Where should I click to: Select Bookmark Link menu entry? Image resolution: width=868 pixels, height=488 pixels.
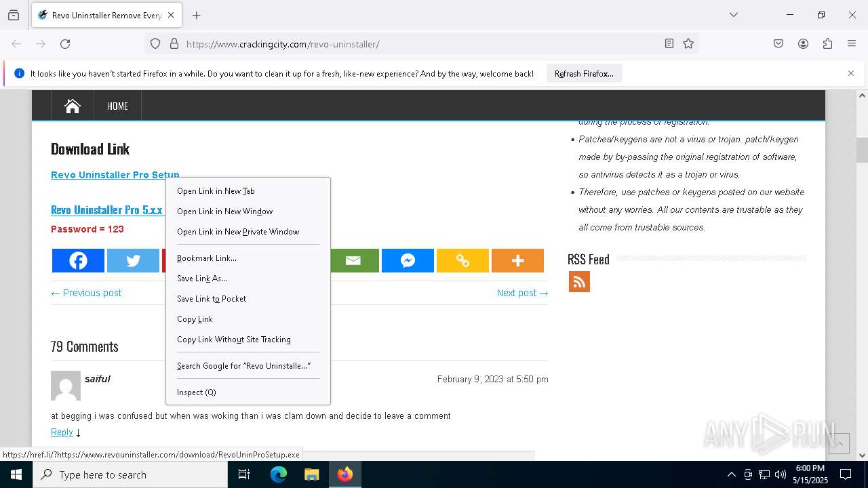pos(248,258)
